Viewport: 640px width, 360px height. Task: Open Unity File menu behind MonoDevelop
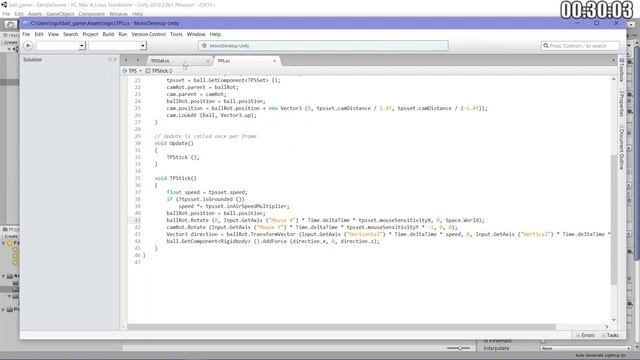[x=6, y=14]
